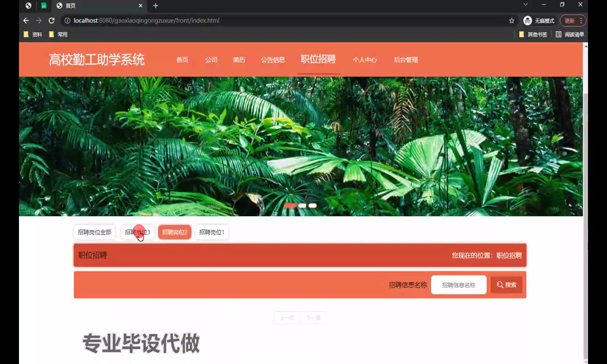Open the 阅读清单 reading list
This screenshot has height=364, width=607.
pos(570,35)
